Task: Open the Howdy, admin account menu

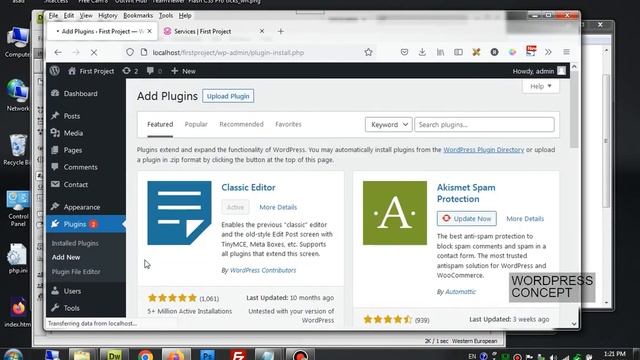Action: (539, 71)
